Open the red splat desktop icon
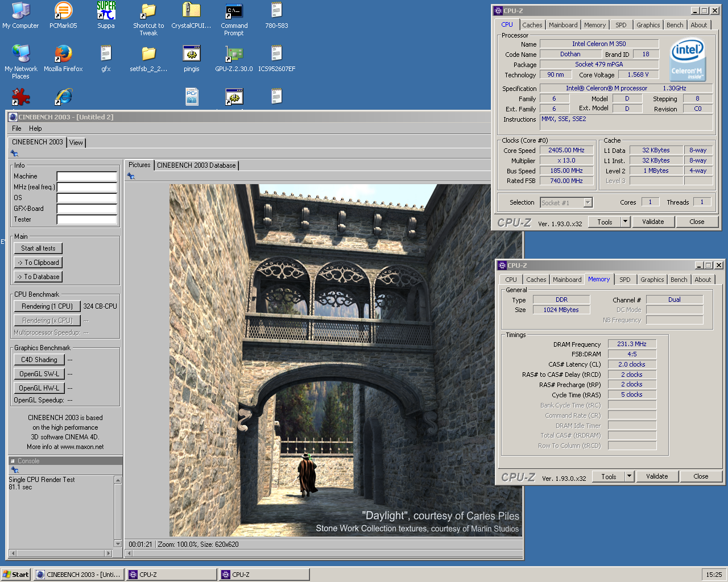 20,97
